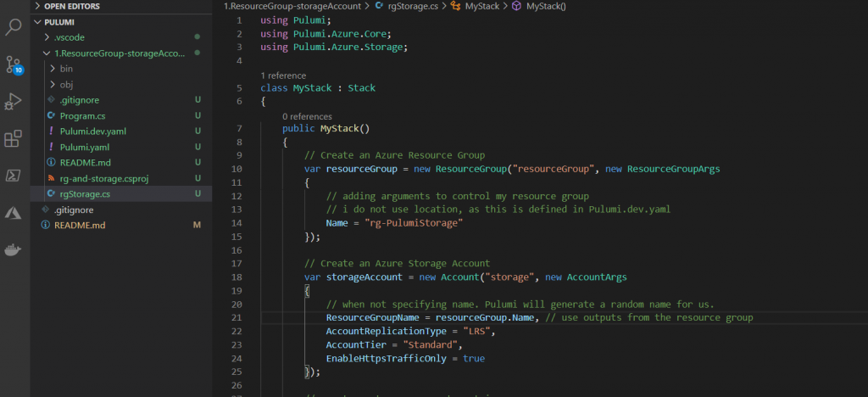The height and width of the screenshot is (397, 868).
Task: Open the Azure view in activity bar
Action: [14, 213]
